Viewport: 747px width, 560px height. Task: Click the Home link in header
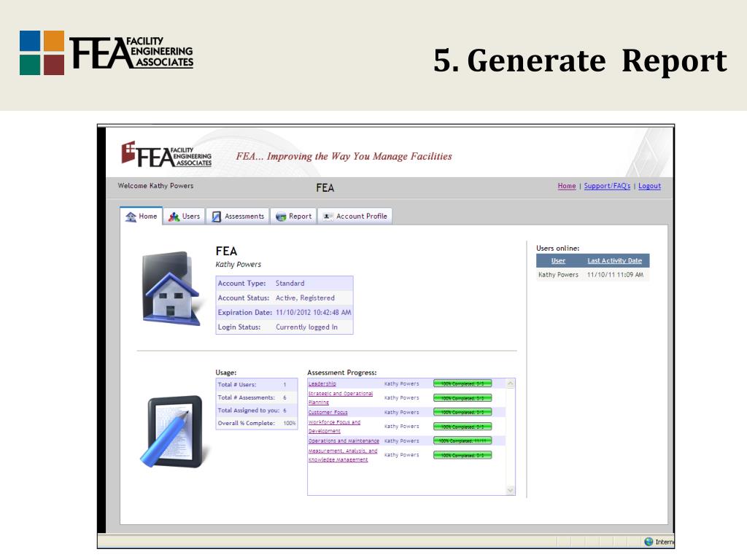[566, 186]
